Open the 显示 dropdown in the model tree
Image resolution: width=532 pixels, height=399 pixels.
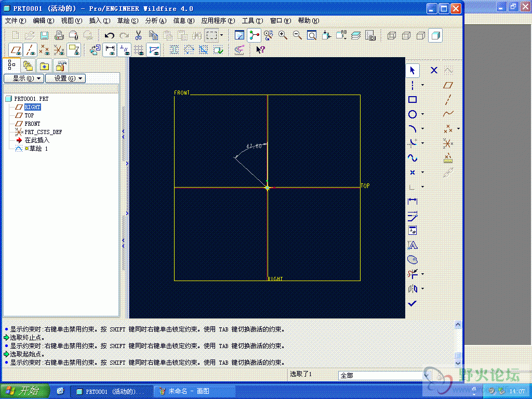point(24,78)
